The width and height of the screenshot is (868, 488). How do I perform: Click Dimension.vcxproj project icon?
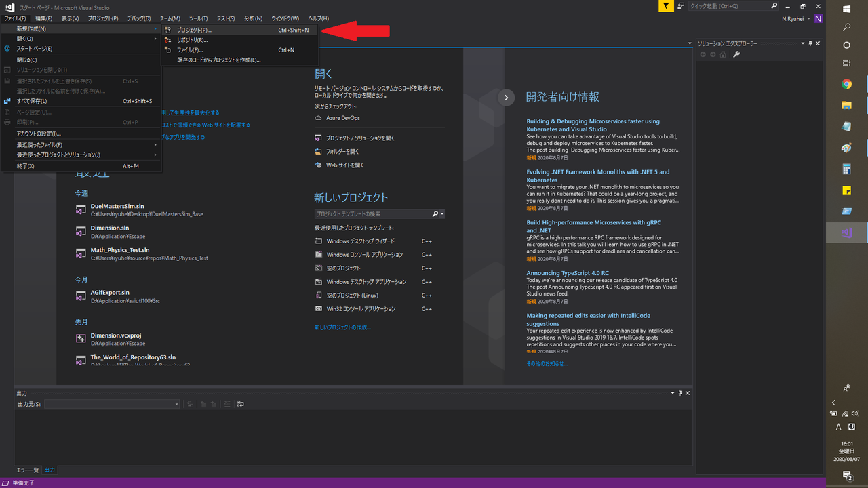[x=81, y=339]
